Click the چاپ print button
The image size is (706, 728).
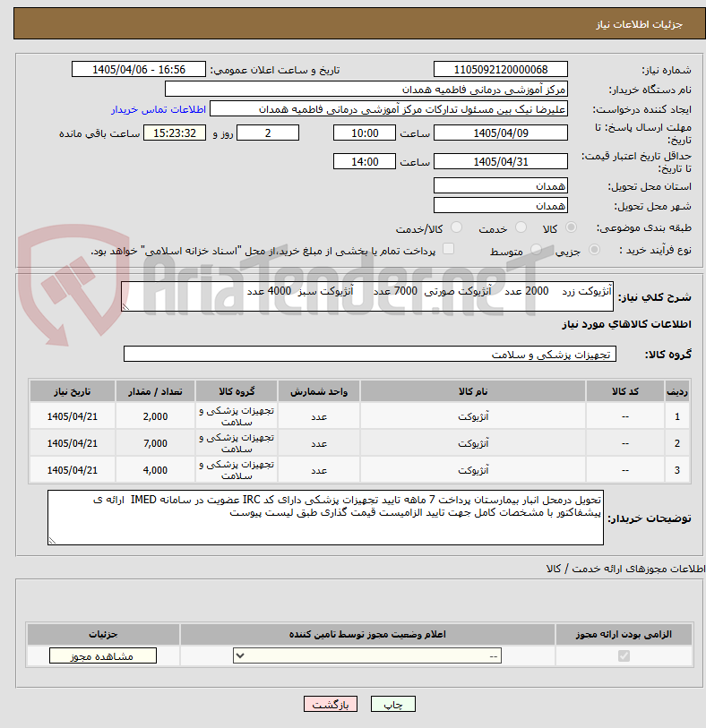click(x=393, y=704)
